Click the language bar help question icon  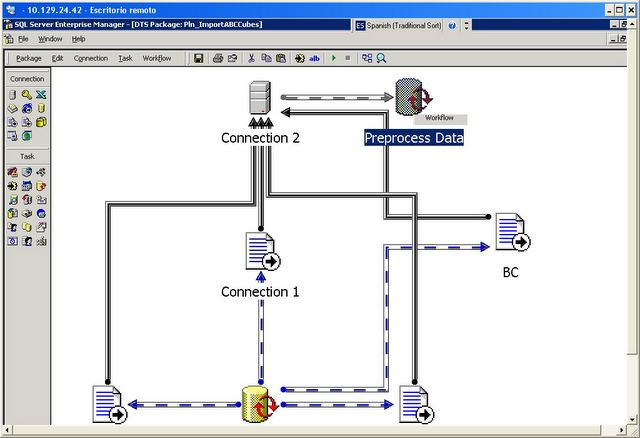452,25
